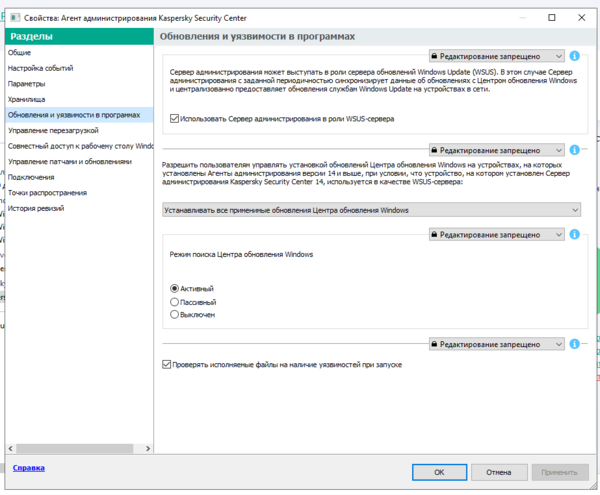This screenshot has height=495, width=600.
Task: Click the sections list scroll-left arrow
Action: point(11,448)
